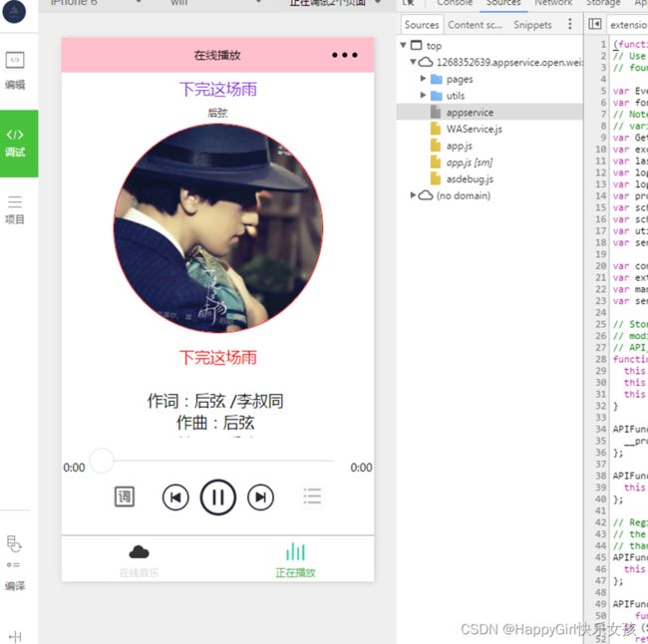Click the user avatar in the sidebar
Viewport: 648px width, 644px height.
[x=14, y=11]
